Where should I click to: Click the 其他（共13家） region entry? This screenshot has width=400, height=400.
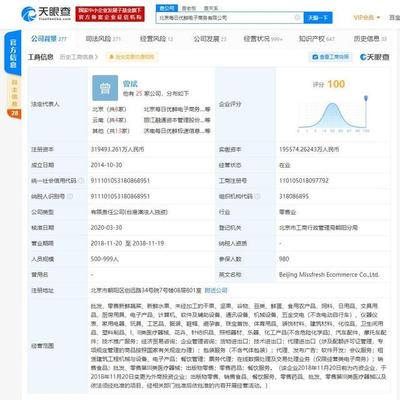coord(111,131)
